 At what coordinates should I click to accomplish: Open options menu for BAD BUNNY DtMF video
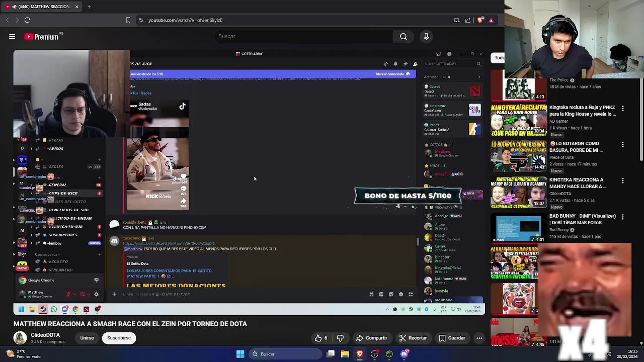pos(623,217)
